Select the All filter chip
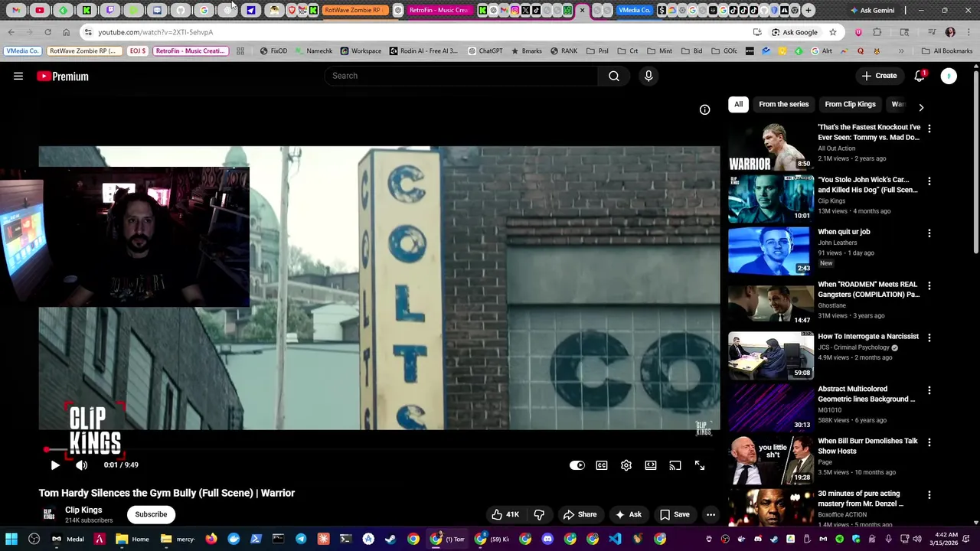The width and height of the screenshot is (980, 551). click(738, 104)
